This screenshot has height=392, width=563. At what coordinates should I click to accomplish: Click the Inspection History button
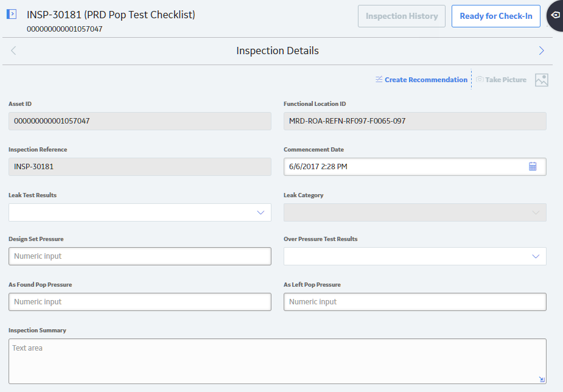point(402,16)
